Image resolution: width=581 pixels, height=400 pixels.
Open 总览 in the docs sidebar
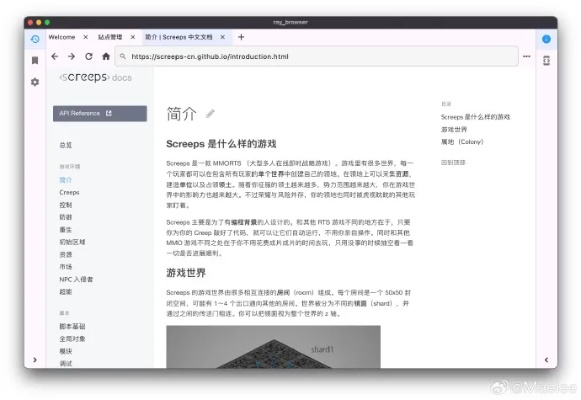(66, 145)
